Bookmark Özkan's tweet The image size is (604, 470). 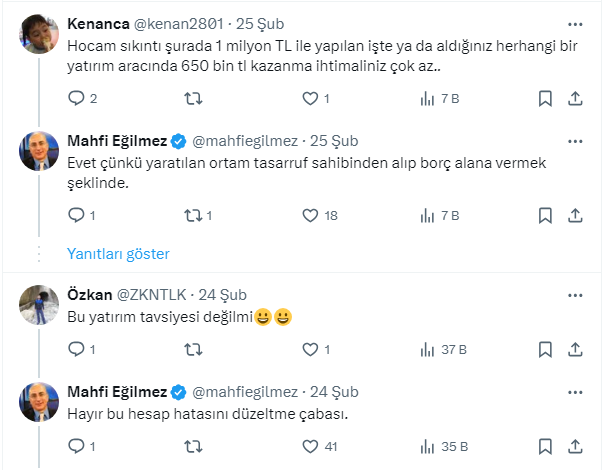pyautogui.click(x=545, y=349)
